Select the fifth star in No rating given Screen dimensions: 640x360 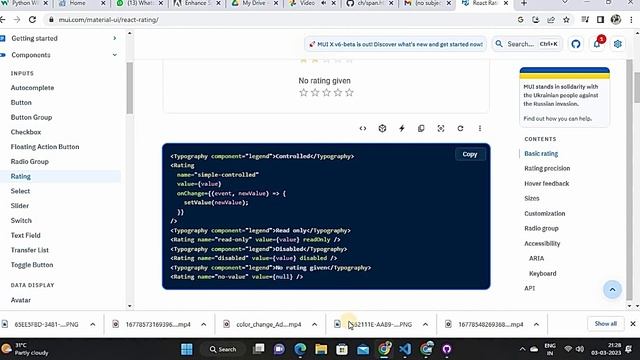coord(349,93)
